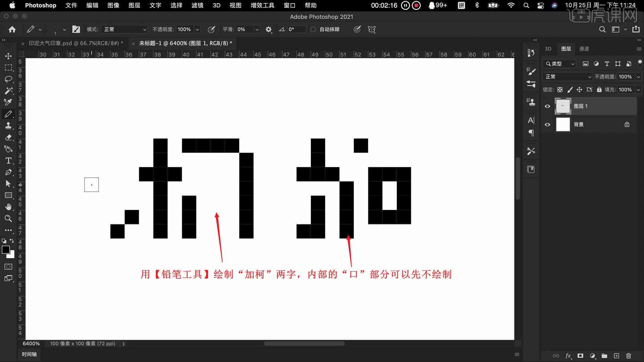644x362 pixels.
Task: Delete the selected layer
Action: [x=629, y=356]
